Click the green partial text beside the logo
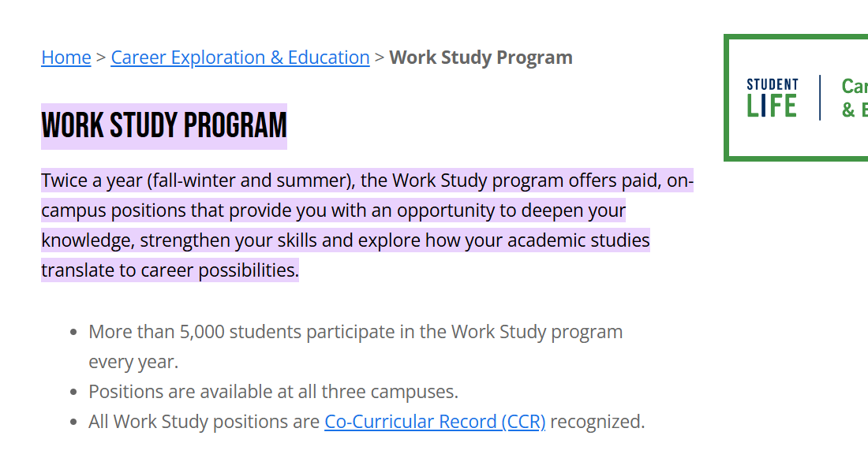The height and width of the screenshot is (458, 868). click(854, 98)
